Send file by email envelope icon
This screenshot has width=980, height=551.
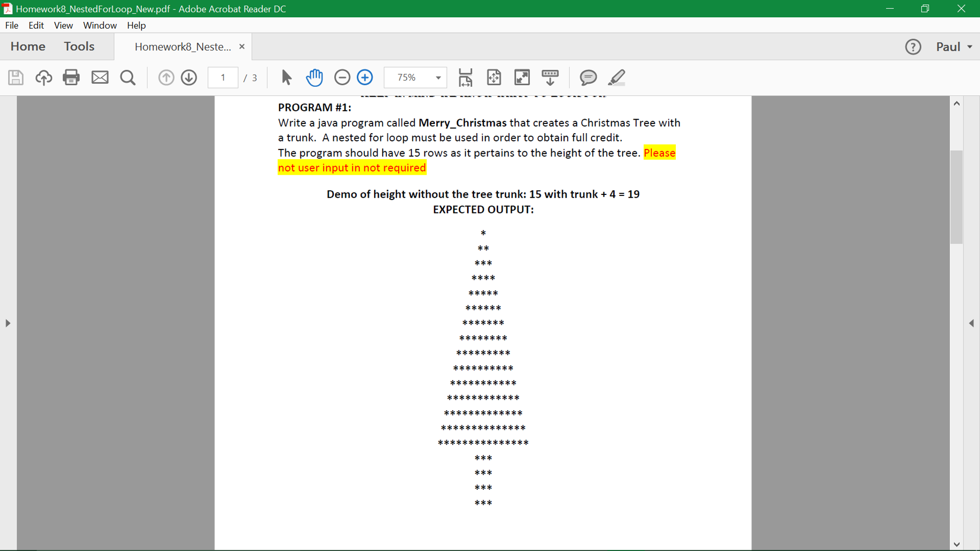coord(100,78)
